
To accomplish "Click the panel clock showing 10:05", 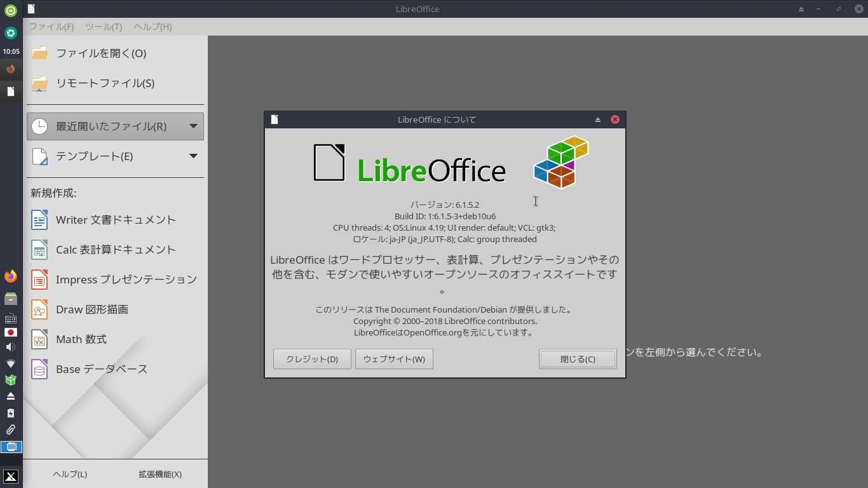I will point(11,51).
